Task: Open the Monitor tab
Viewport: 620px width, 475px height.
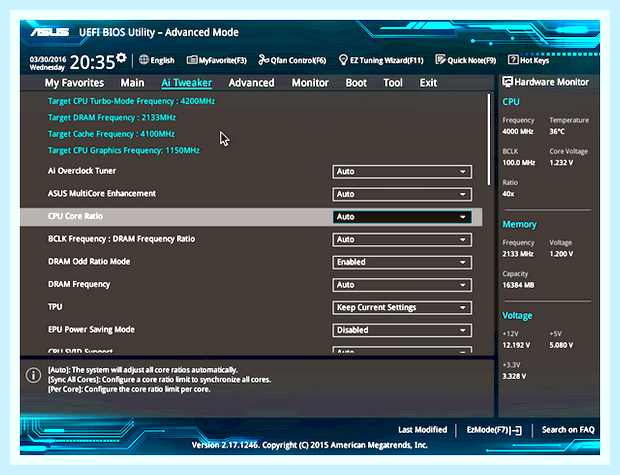Action: 310,83
